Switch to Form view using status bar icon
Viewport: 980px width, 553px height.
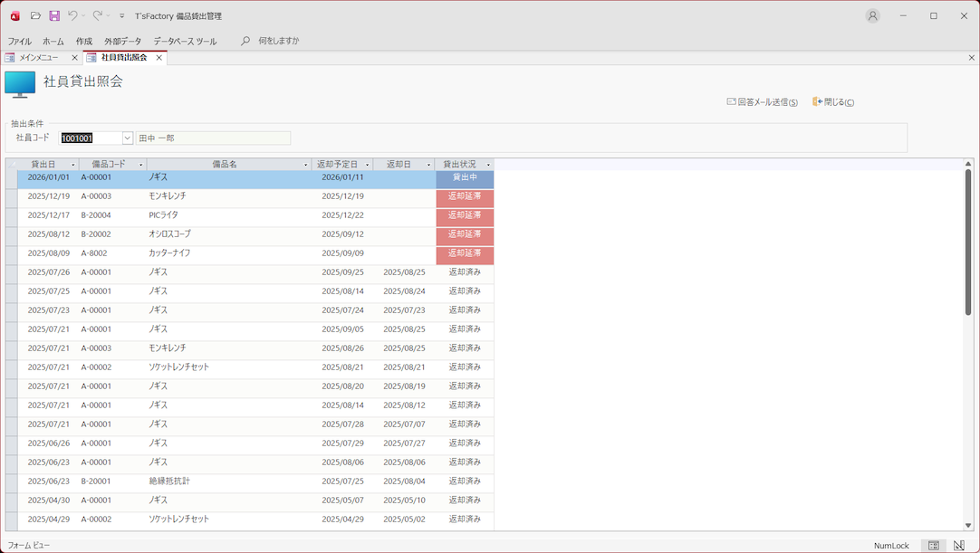(x=933, y=546)
